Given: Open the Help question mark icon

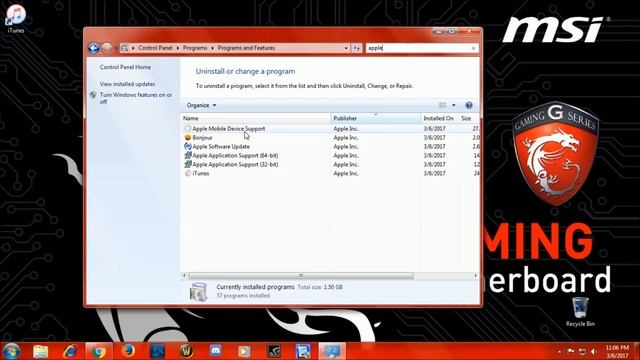Looking at the screenshot, I should (469, 105).
